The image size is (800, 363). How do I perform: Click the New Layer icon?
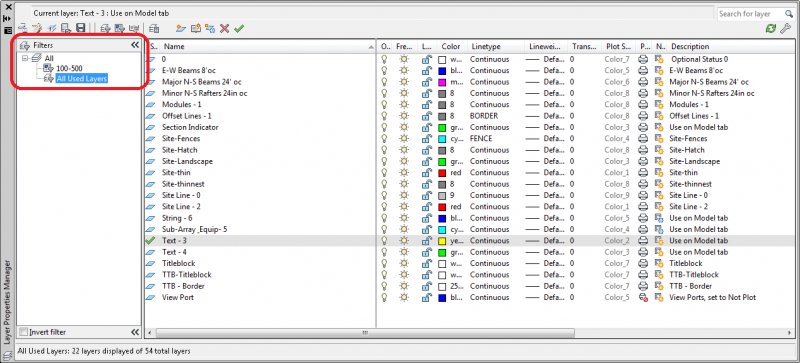point(181,28)
